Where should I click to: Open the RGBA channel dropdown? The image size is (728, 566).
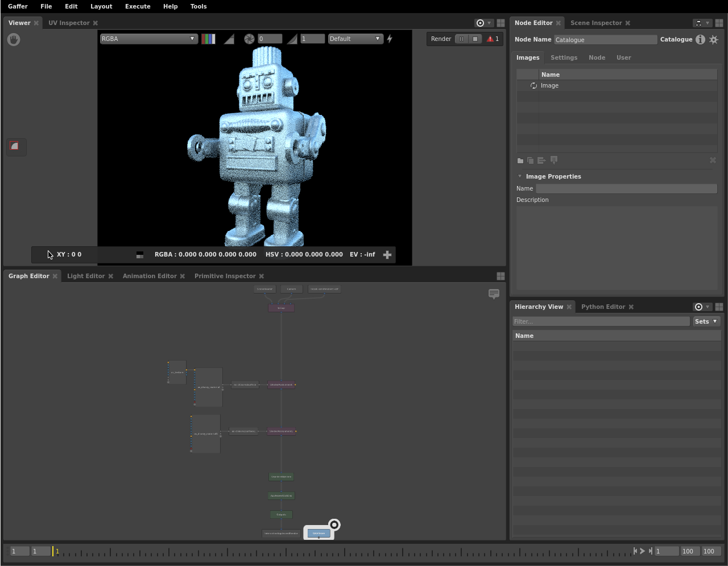point(148,39)
